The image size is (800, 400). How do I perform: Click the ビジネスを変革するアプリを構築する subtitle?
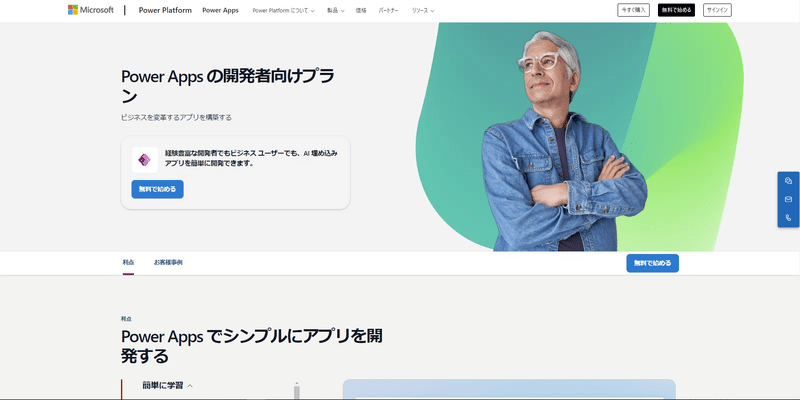tap(176, 117)
